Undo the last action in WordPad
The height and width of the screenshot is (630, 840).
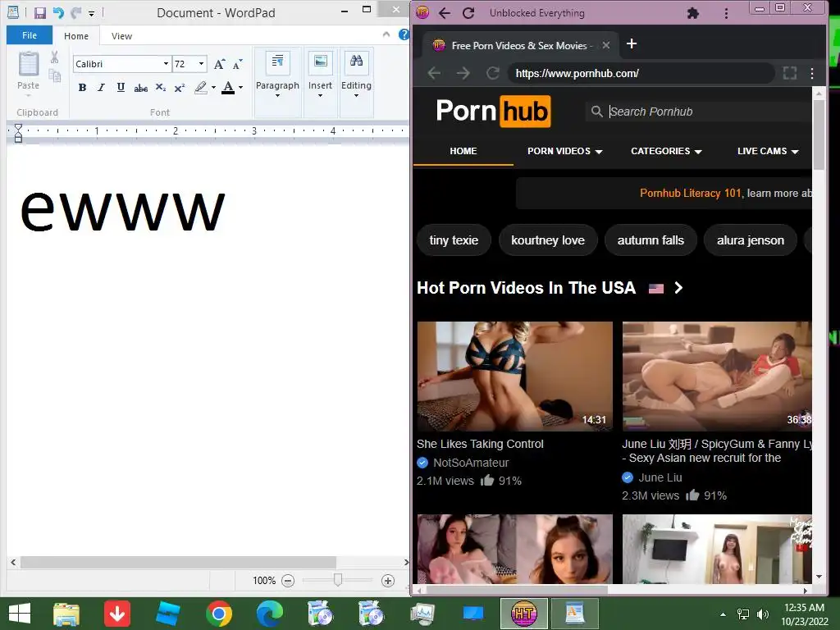[58, 13]
